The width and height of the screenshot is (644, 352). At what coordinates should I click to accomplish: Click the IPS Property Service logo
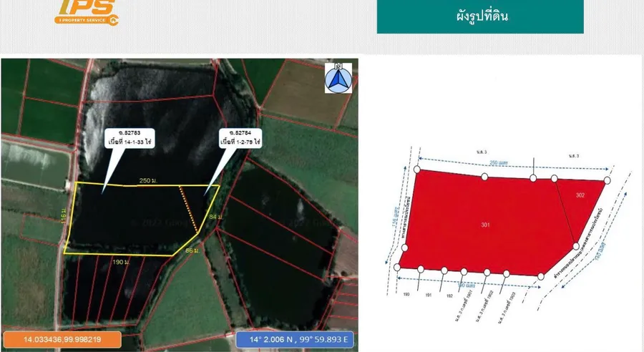pyautogui.click(x=87, y=11)
